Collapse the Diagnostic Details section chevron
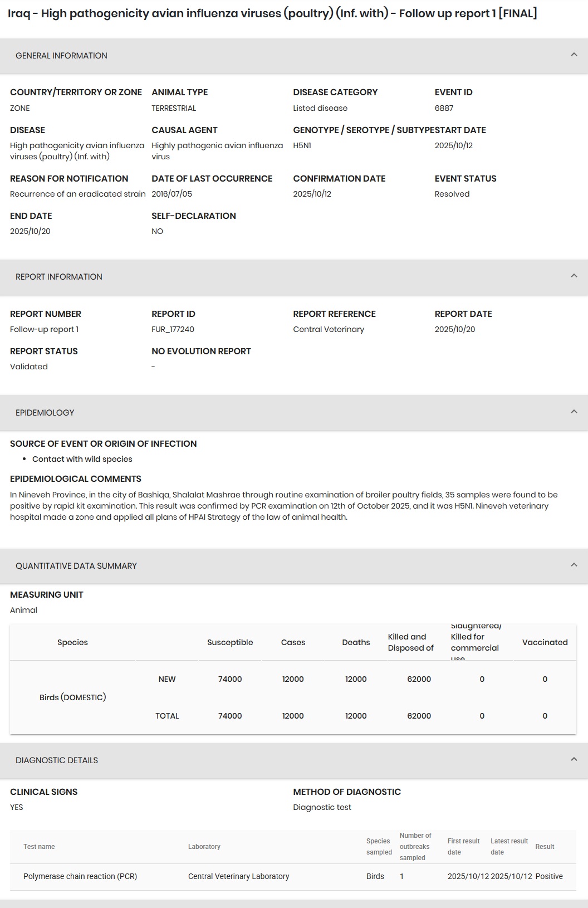This screenshot has height=908, width=588. tap(574, 759)
